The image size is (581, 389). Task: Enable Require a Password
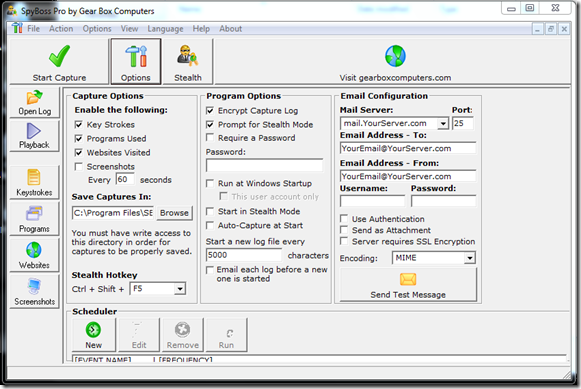tap(210, 138)
